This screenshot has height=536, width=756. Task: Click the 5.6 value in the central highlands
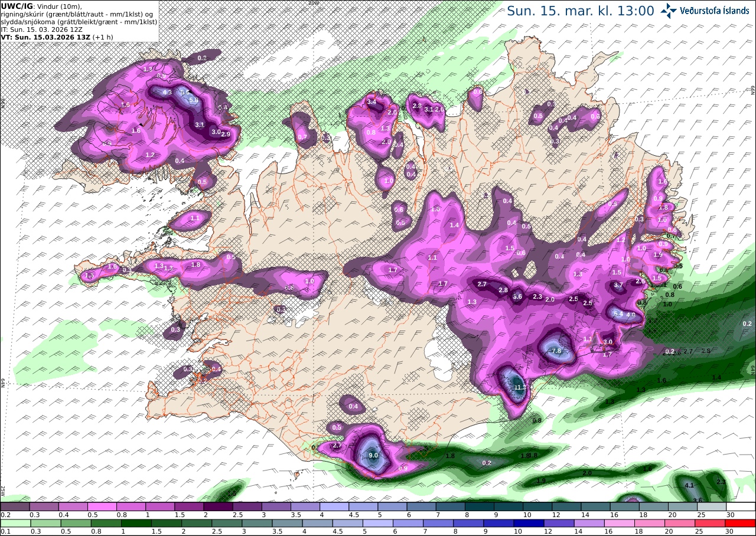(518, 296)
